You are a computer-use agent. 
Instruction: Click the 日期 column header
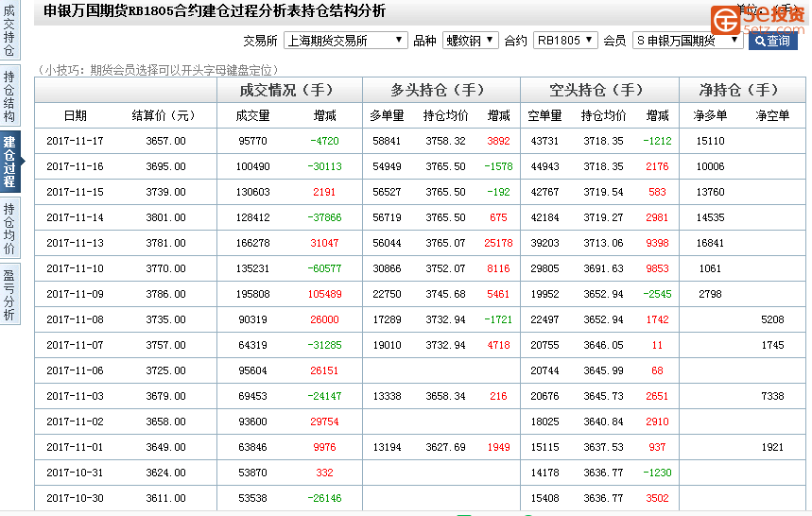75,115
